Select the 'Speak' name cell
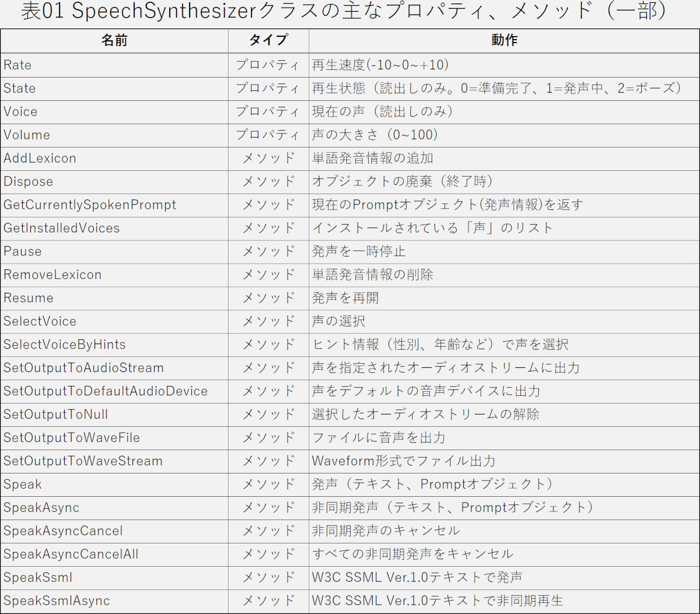 pos(114,485)
